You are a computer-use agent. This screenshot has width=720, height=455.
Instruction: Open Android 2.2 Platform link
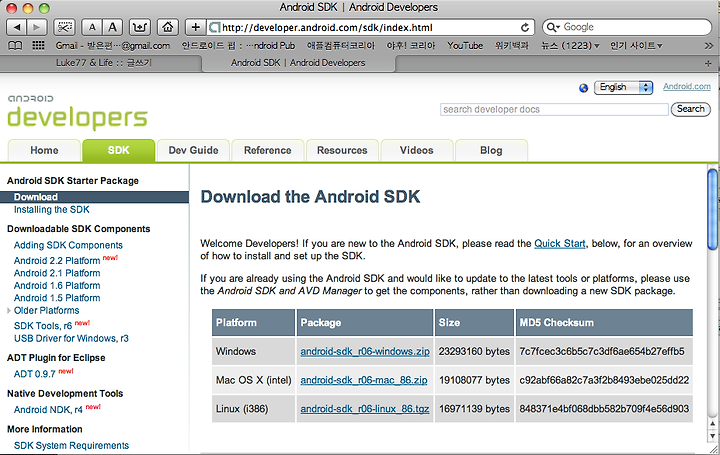(57, 261)
